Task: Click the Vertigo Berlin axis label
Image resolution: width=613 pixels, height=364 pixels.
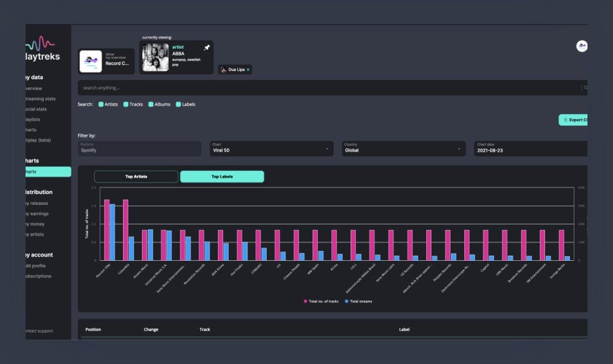Action: tap(557, 270)
